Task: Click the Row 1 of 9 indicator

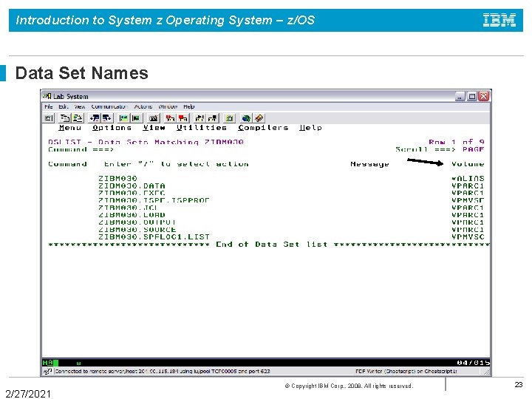Action: [457, 142]
